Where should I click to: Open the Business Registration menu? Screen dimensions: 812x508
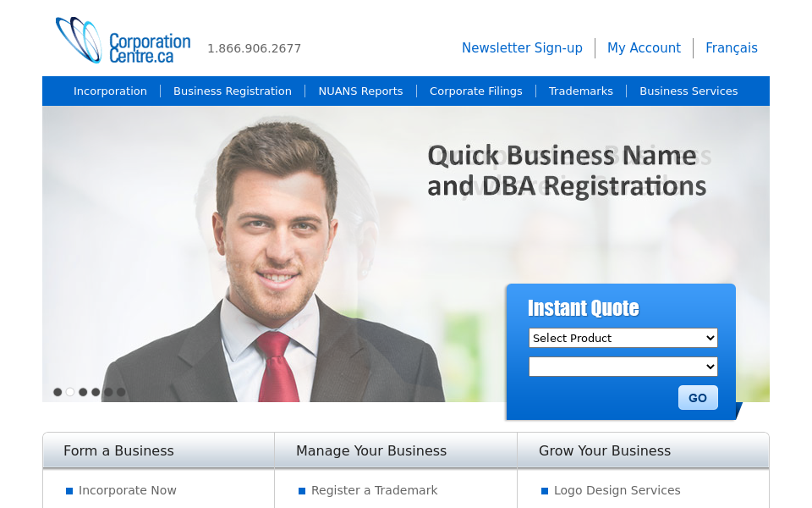point(233,91)
